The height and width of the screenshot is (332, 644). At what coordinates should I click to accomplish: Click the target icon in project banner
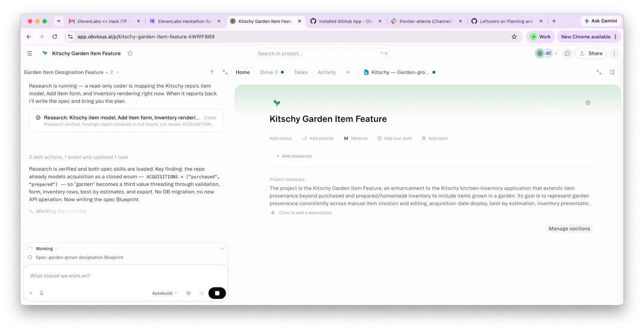pos(588,102)
